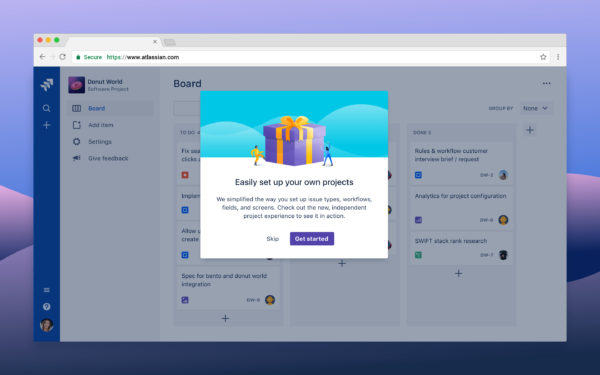The width and height of the screenshot is (600, 375).
Task: Open the Spec for bento and donut world card
Action: (228, 288)
